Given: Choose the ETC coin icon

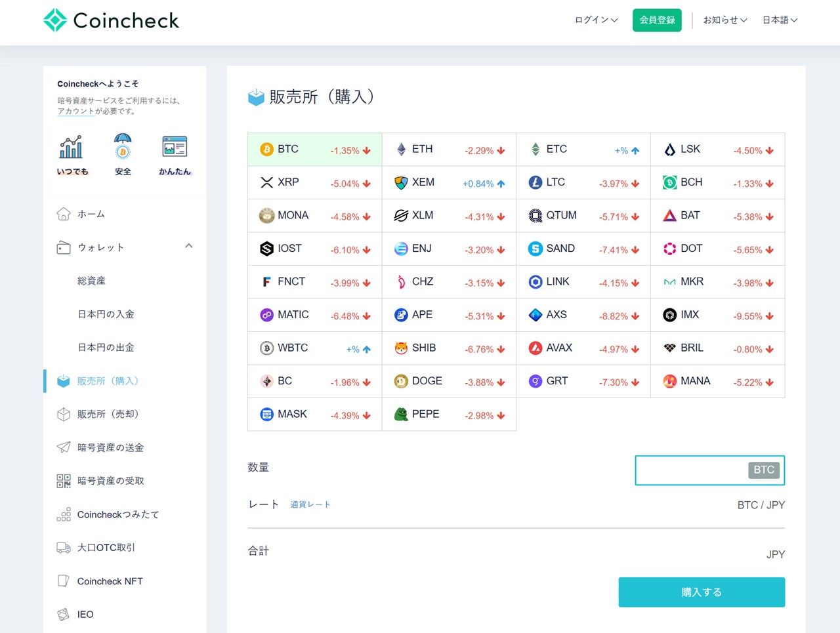Looking at the screenshot, I should (x=535, y=150).
